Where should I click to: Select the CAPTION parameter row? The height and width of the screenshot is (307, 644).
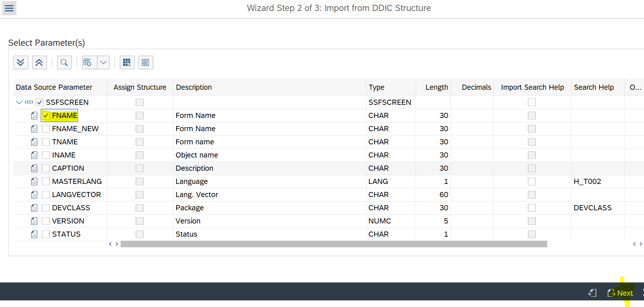click(68, 169)
